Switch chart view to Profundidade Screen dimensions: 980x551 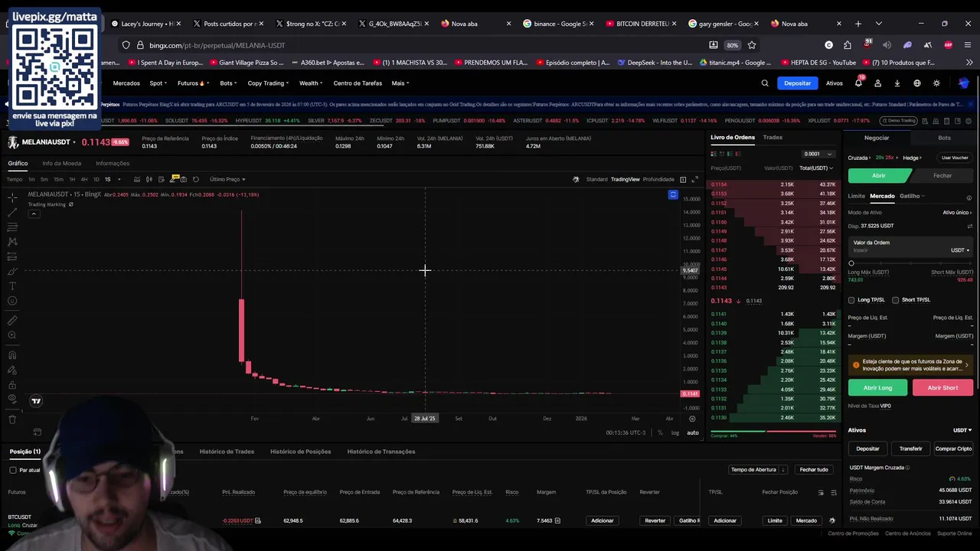tap(658, 179)
